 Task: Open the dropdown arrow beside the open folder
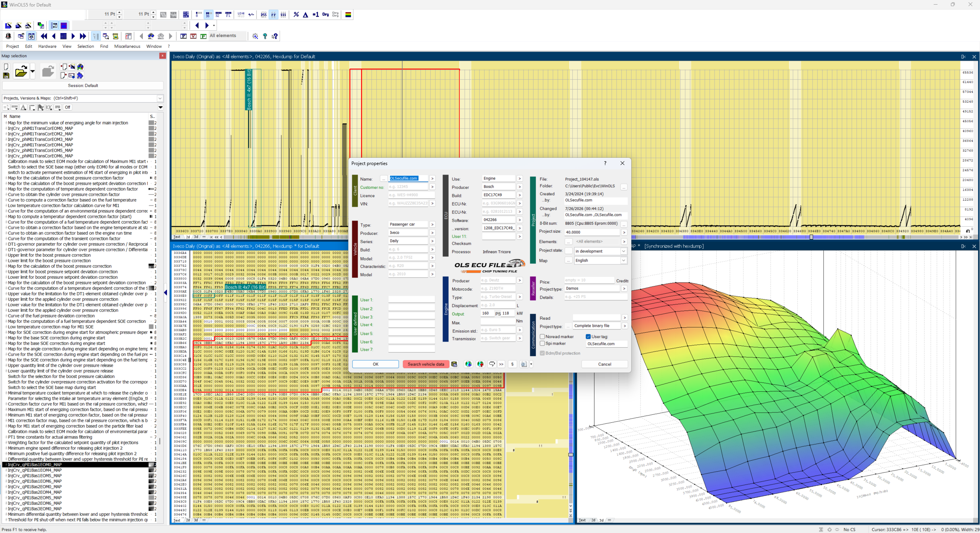tap(33, 71)
